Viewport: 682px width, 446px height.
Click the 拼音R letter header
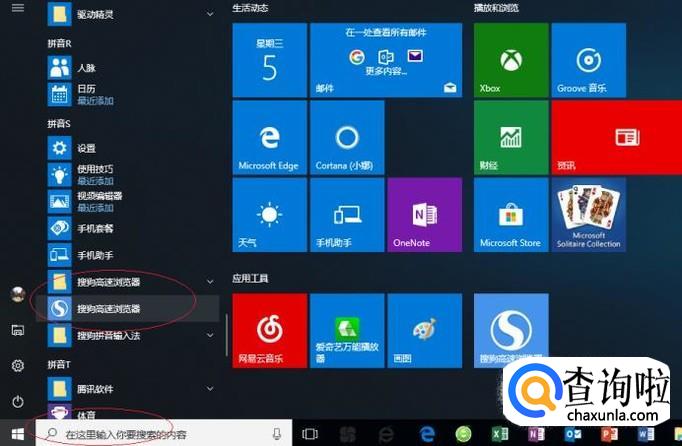[60, 43]
